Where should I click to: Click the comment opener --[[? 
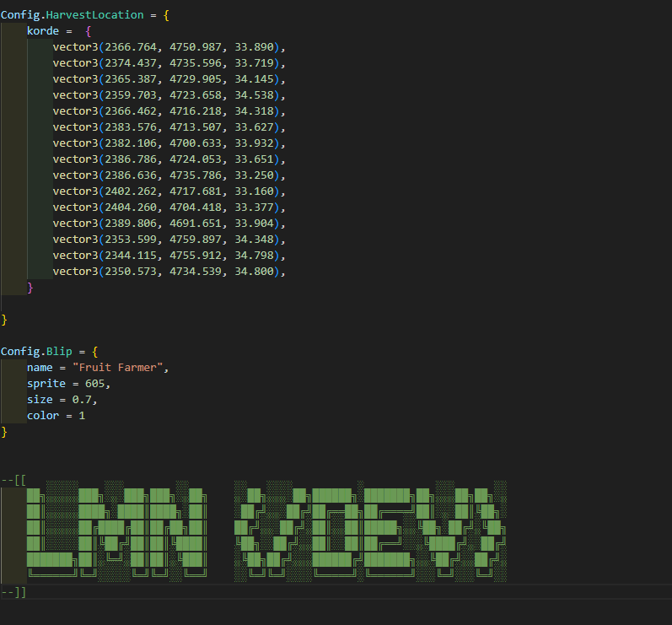click(x=13, y=480)
